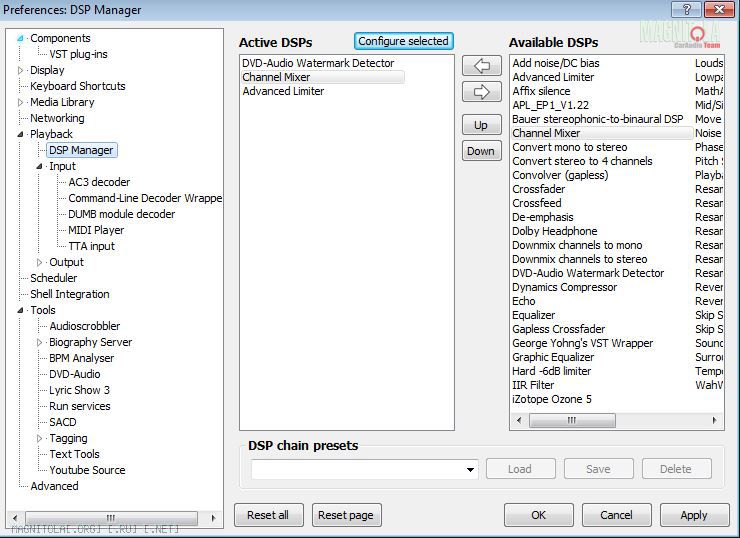The image size is (740, 538).
Task: Click the disabled Load preset button
Action: click(x=521, y=469)
